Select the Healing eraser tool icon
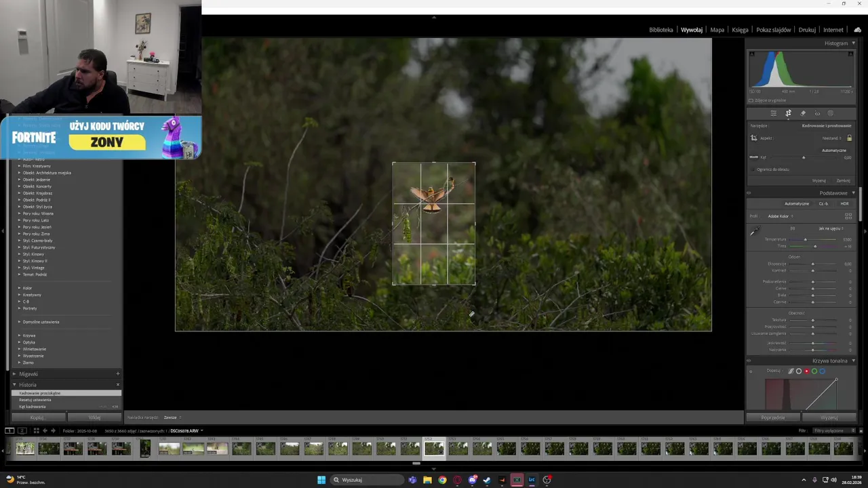Image resolution: width=868 pixels, height=488 pixels. tap(803, 113)
